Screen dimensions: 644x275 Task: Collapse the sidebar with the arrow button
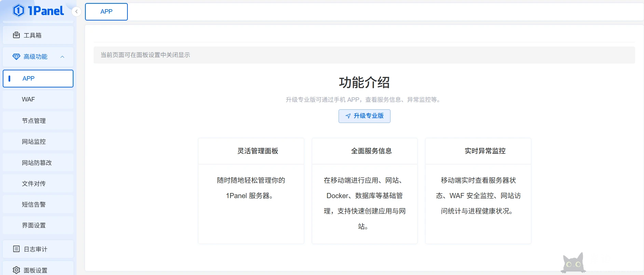point(77,12)
